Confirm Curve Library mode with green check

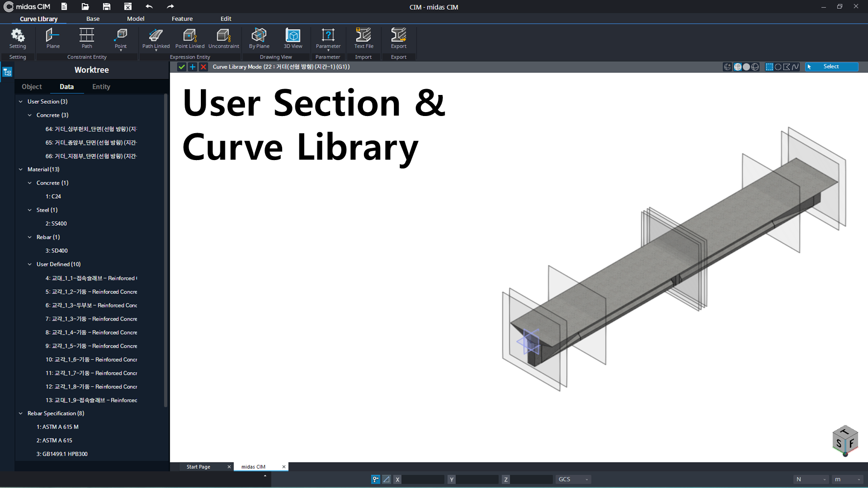(182, 67)
